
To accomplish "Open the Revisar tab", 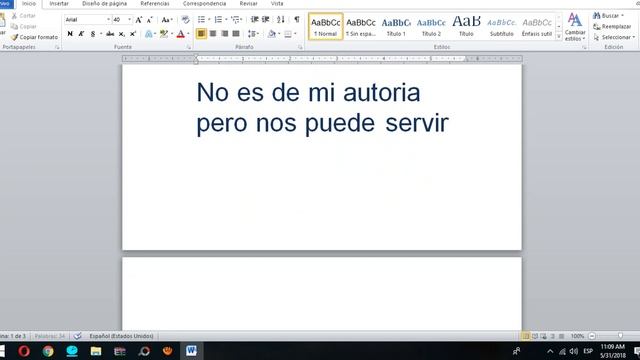I will coord(248,3).
